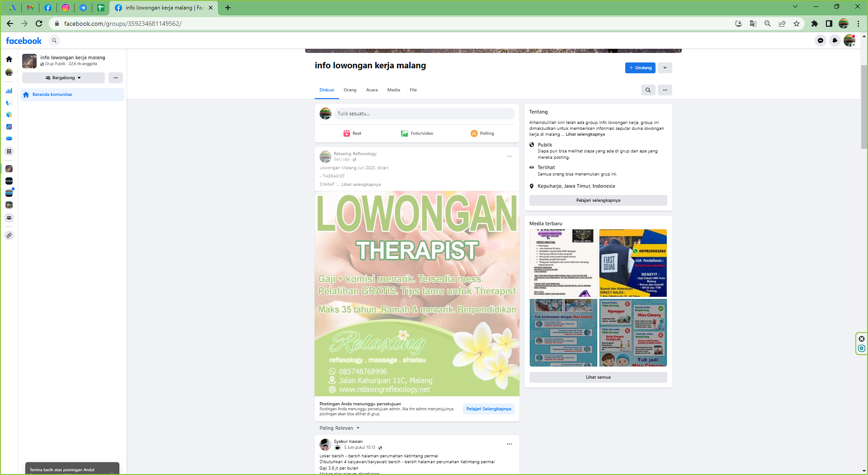Screen dimensions: 868x475
Task: Click the Facebook search magnifier icon
Action: (54, 41)
